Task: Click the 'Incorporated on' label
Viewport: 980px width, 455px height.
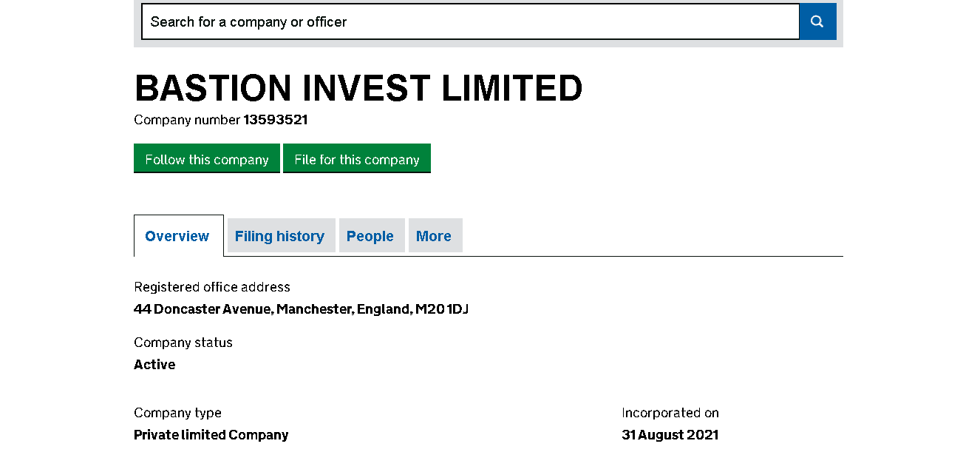Action: [670, 413]
